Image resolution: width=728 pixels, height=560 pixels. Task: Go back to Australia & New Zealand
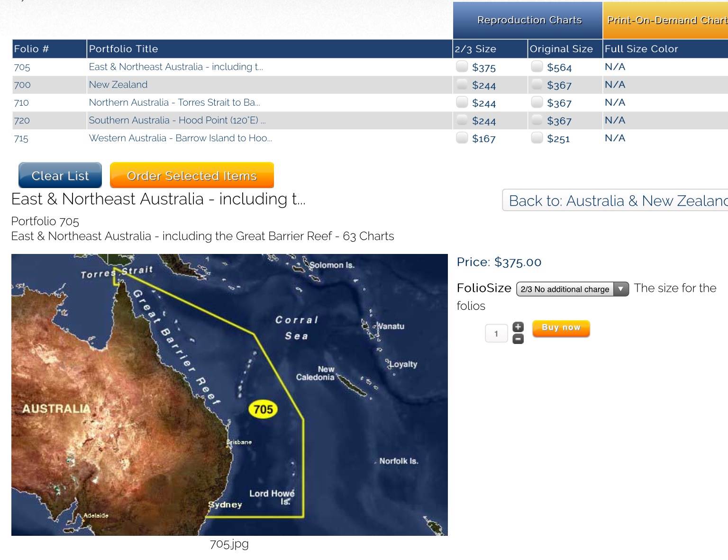pyautogui.click(x=616, y=201)
